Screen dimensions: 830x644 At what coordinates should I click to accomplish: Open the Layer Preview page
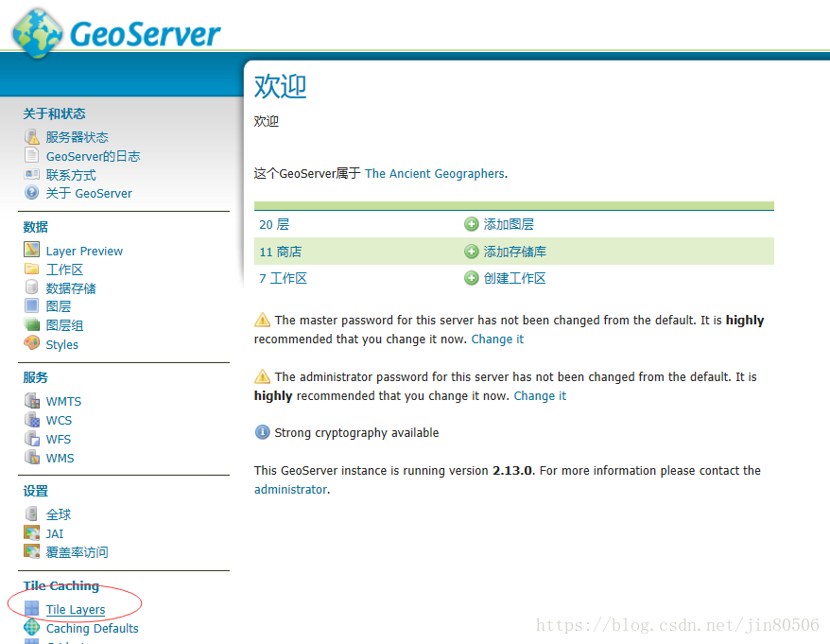(84, 251)
